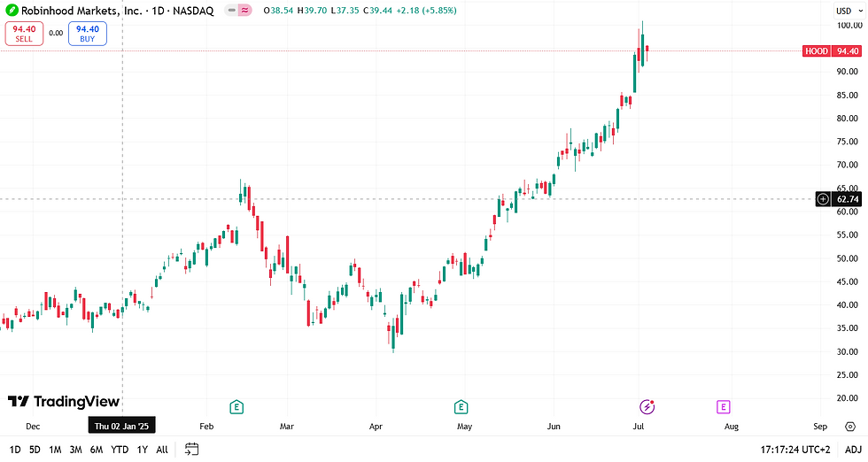Select the All time range
This screenshot has height=462, width=868.
161,450
